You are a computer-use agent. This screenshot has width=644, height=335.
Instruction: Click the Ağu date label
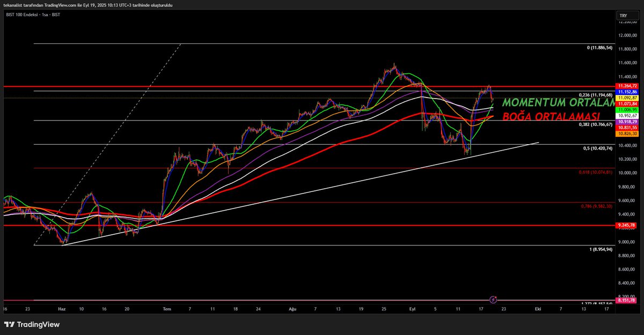point(292,309)
